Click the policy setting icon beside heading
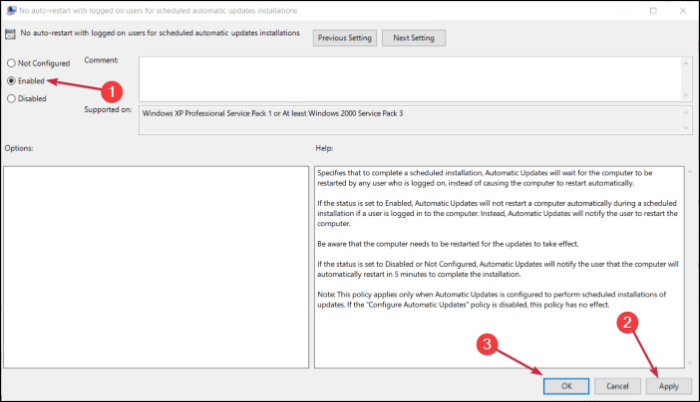Viewport: 700px width, 402px height. [10, 34]
